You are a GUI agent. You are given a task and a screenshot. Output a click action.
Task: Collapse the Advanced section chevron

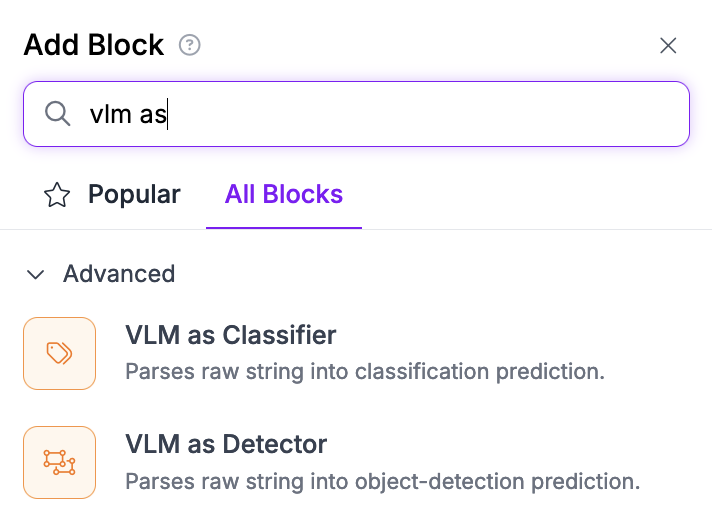(x=36, y=274)
